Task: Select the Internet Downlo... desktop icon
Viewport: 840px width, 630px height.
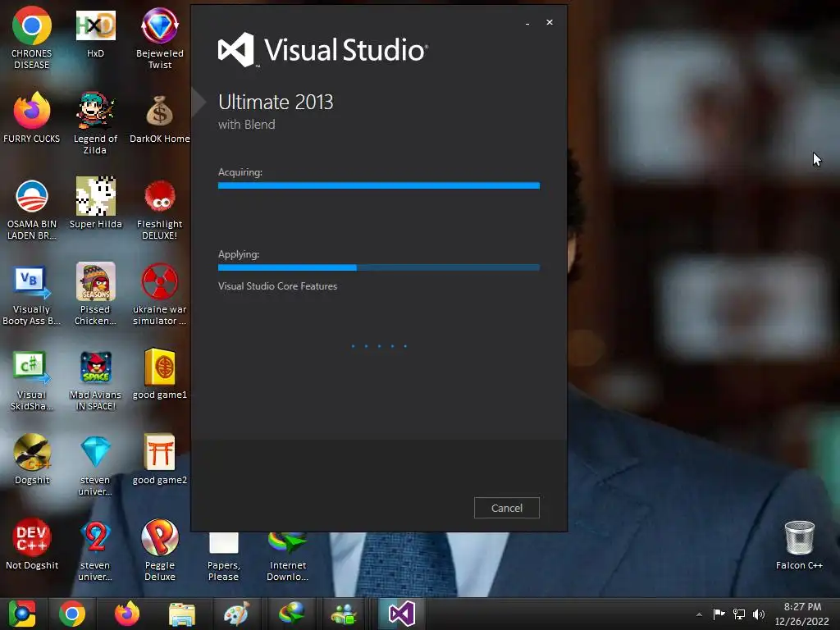Action: (x=288, y=557)
